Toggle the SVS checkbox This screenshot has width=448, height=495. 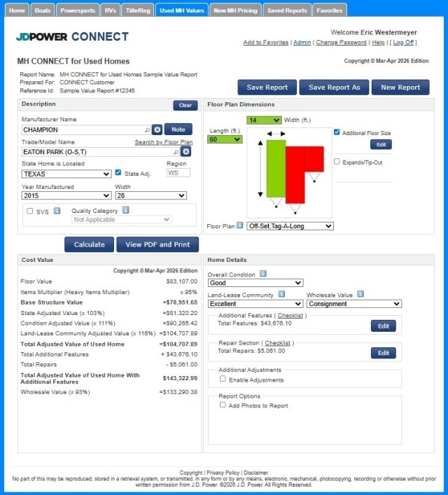[x=29, y=211]
